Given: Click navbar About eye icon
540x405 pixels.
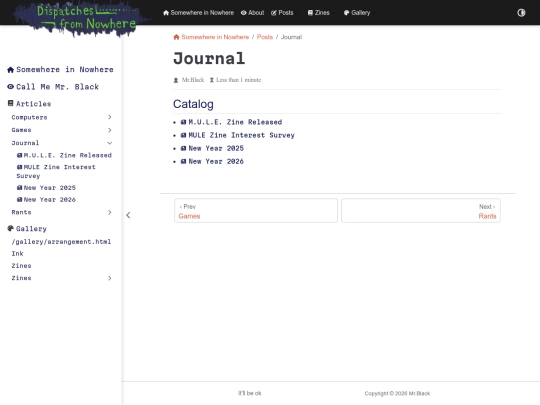Looking at the screenshot, I should (x=243, y=13).
